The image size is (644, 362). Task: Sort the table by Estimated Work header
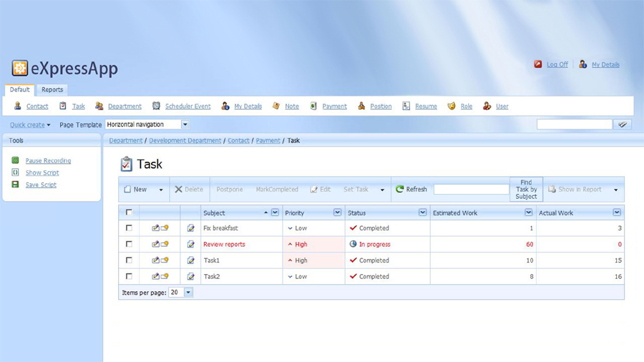click(x=455, y=212)
